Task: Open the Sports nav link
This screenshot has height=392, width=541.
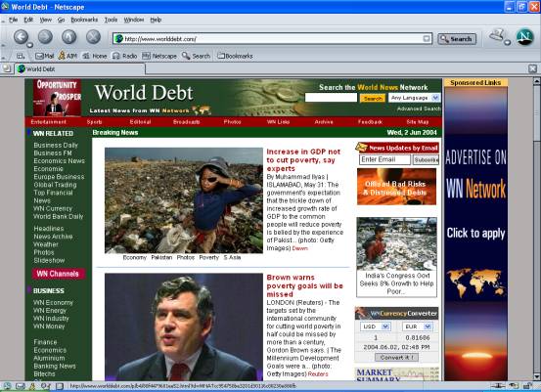Action: click(x=94, y=121)
